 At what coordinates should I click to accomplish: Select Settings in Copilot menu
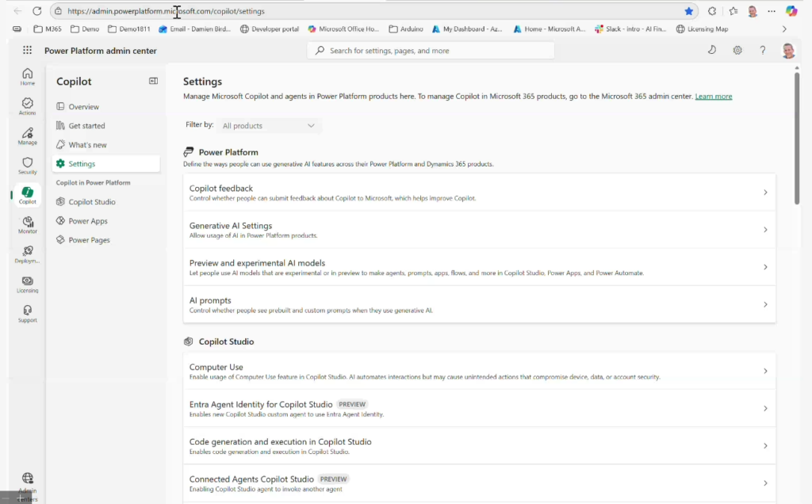click(x=105, y=163)
